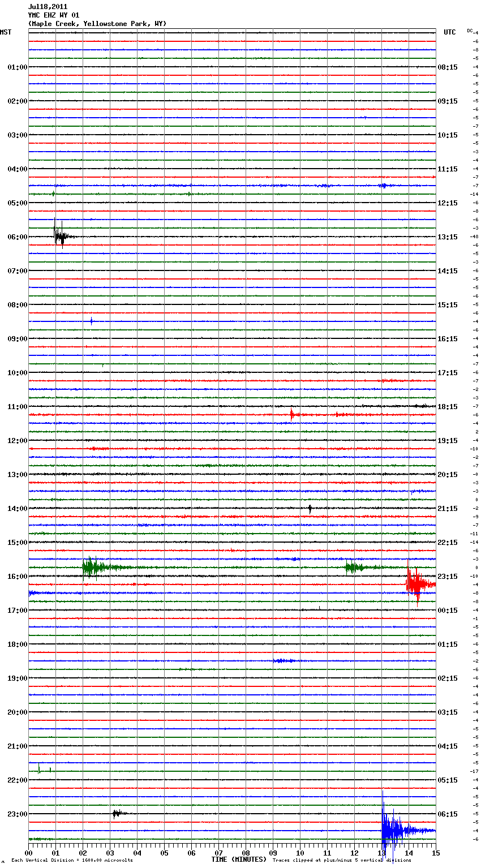Click the MST time zone label
The width and height of the screenshot is (481, 868).
pos(6,32)
